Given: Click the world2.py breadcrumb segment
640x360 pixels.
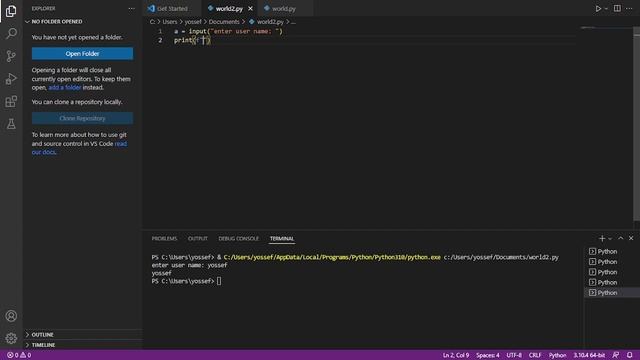Looking at the screenshot, I should point(266,22).
